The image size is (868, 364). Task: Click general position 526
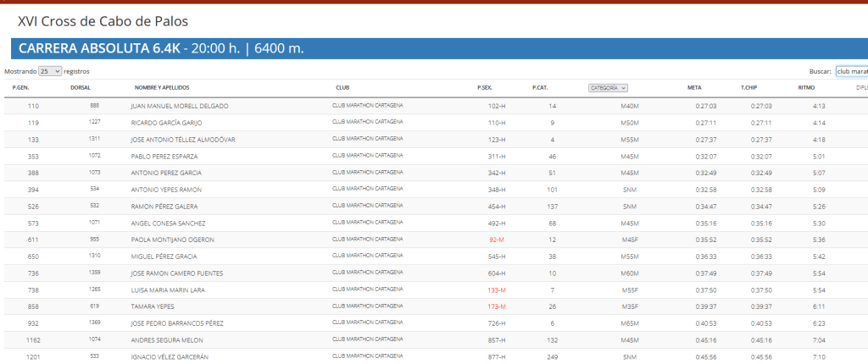(33, 207)
